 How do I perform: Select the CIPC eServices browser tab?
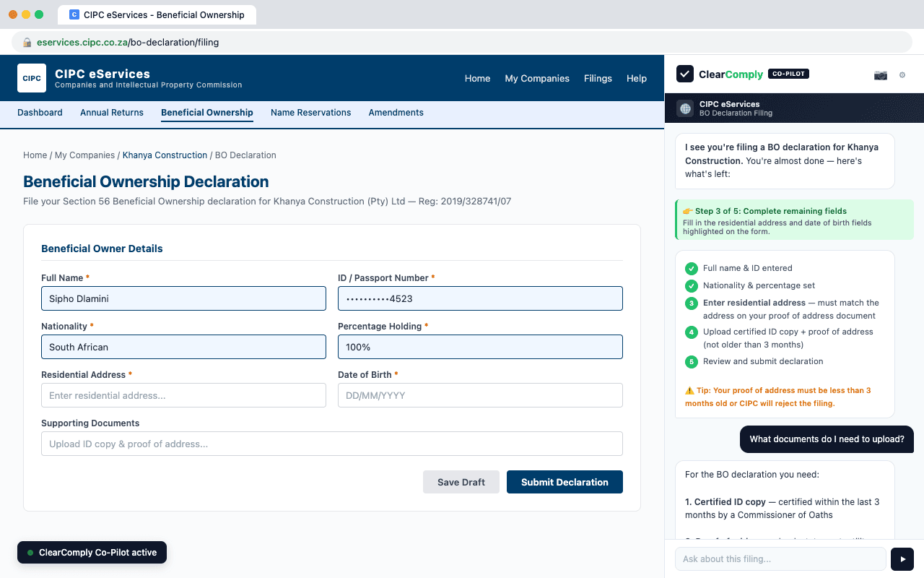click(157, 14)
